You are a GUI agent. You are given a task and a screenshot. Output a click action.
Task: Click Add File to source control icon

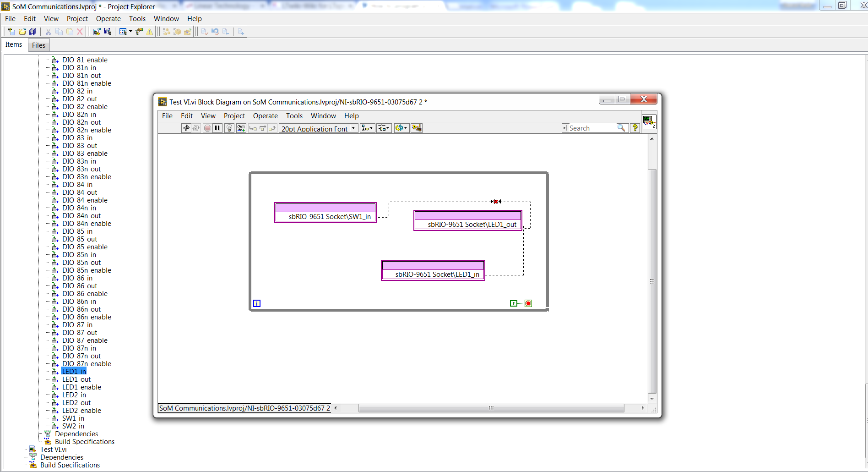coord(241,32)
